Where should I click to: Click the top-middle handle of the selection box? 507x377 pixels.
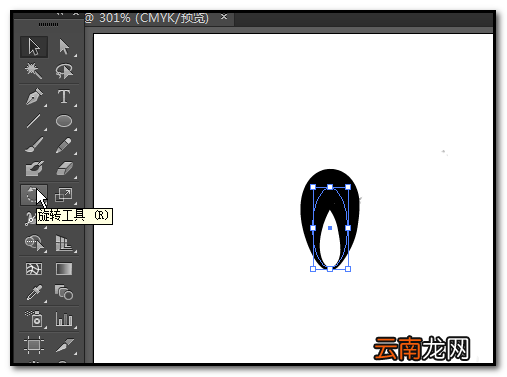330,187
